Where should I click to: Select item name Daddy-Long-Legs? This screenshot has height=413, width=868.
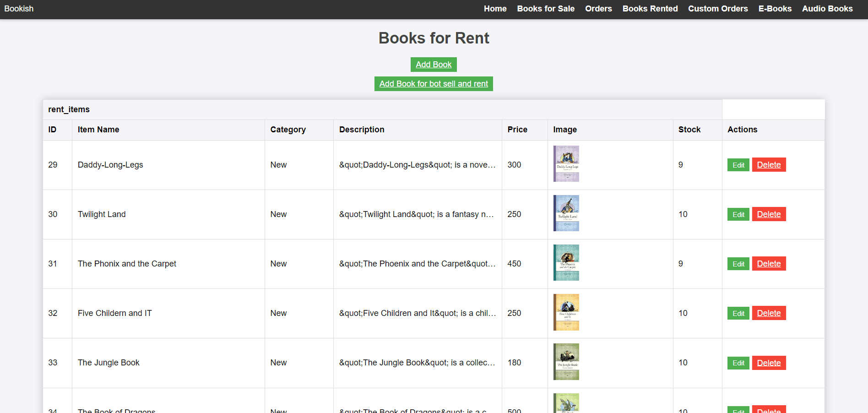pos(110,165)
